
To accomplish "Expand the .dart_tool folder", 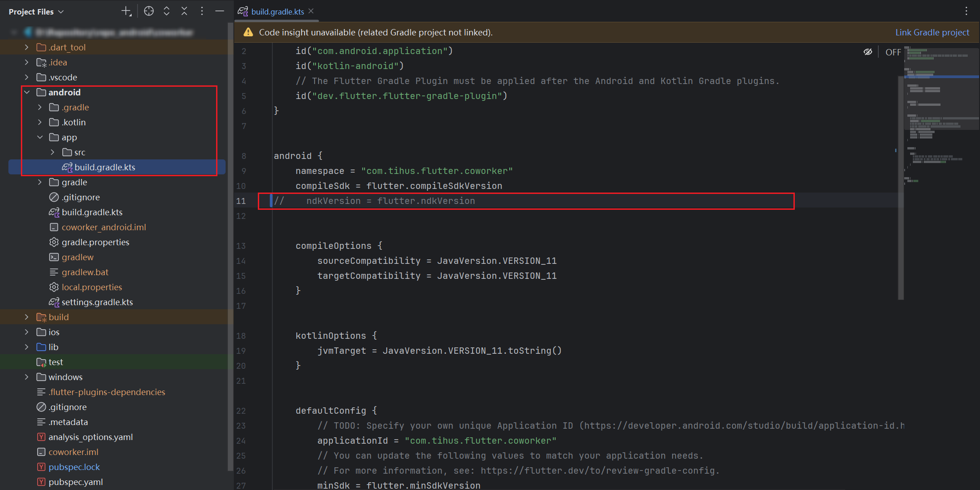I will (x=26, y=47).
